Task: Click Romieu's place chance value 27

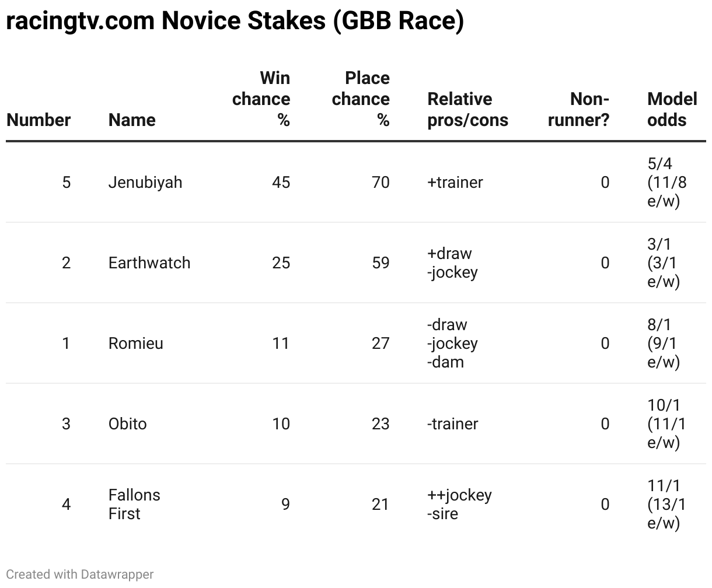Action: coord(381,343)
